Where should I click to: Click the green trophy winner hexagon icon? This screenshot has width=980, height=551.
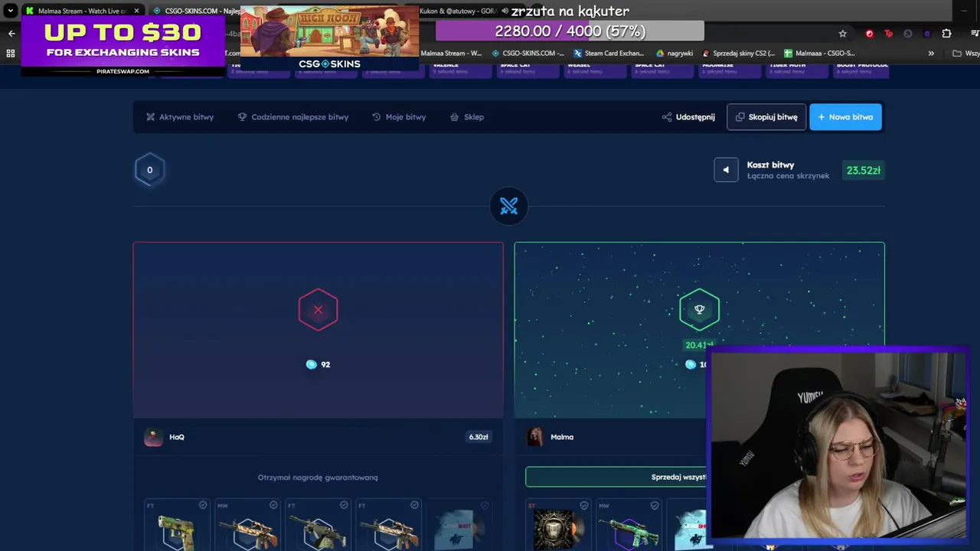pyautogui.click(x=699, y=310)
